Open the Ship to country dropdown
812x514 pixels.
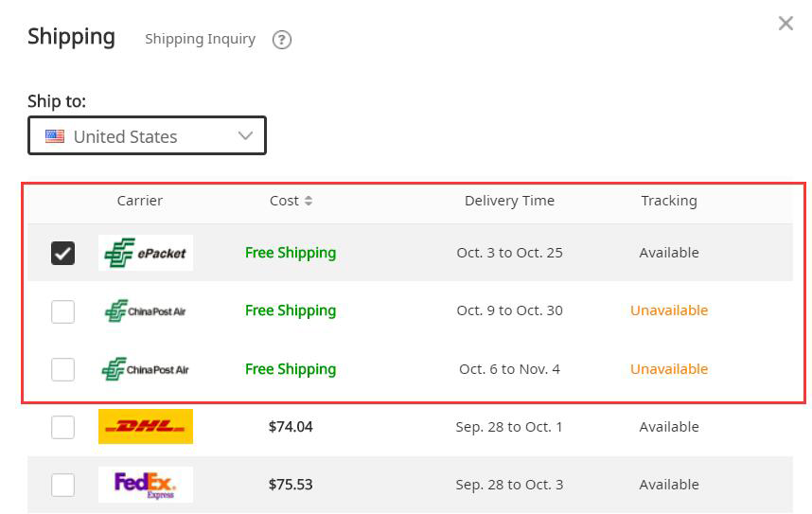[147, 136]
